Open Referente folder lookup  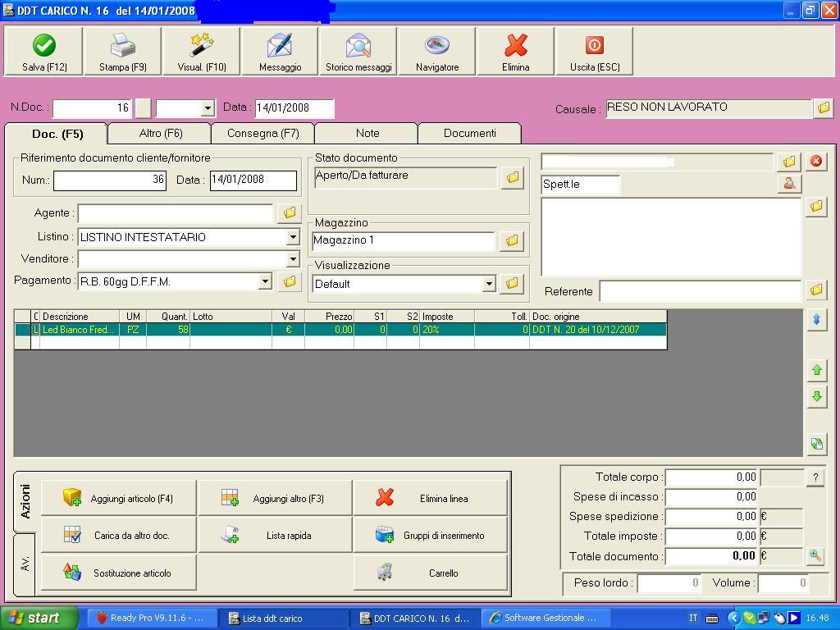pyautogui.click(x=816, y=290)
